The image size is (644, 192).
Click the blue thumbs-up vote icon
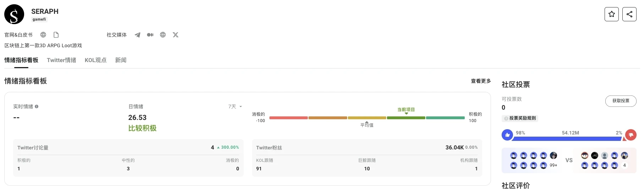pyautogui.click(x=507, y=135)
